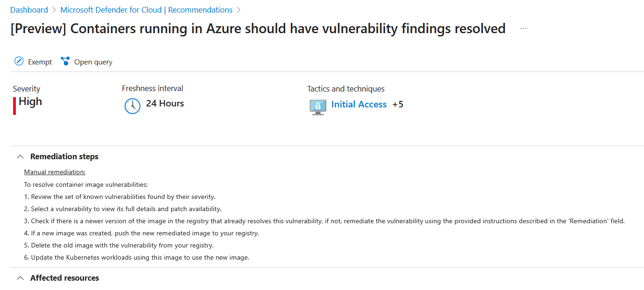Click the underlined Manual remediation text
644x290 pixels.
(x=55, y=172)
